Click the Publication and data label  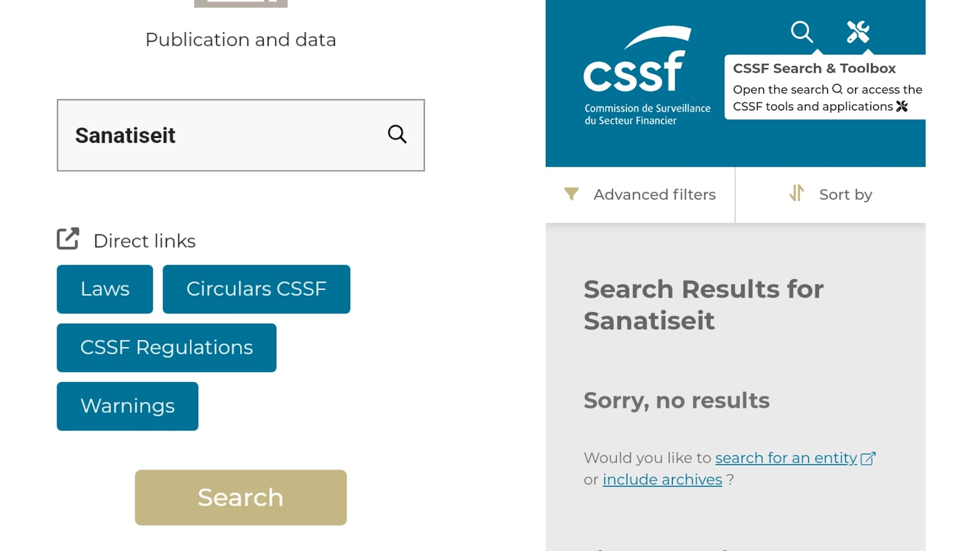241,40
